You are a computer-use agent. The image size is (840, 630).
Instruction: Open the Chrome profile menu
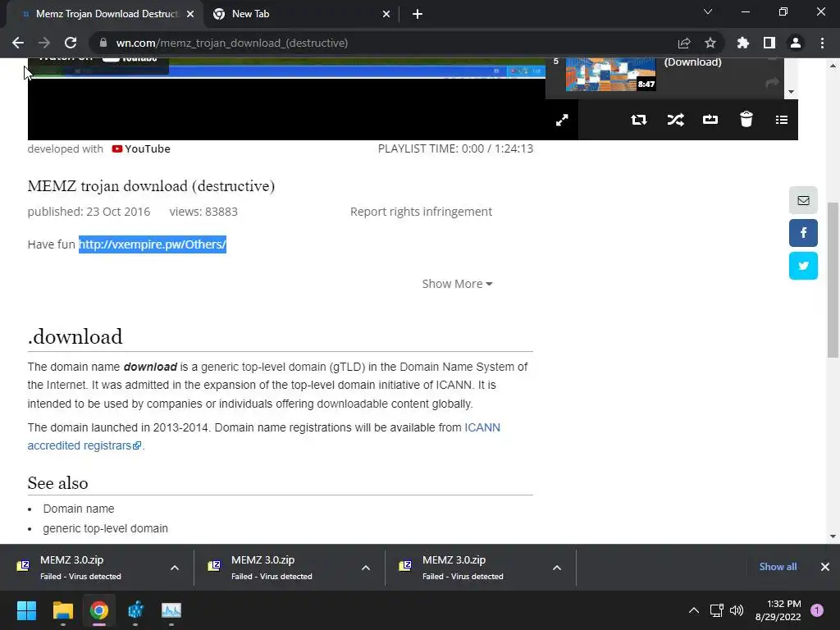[x=796, y=43]
